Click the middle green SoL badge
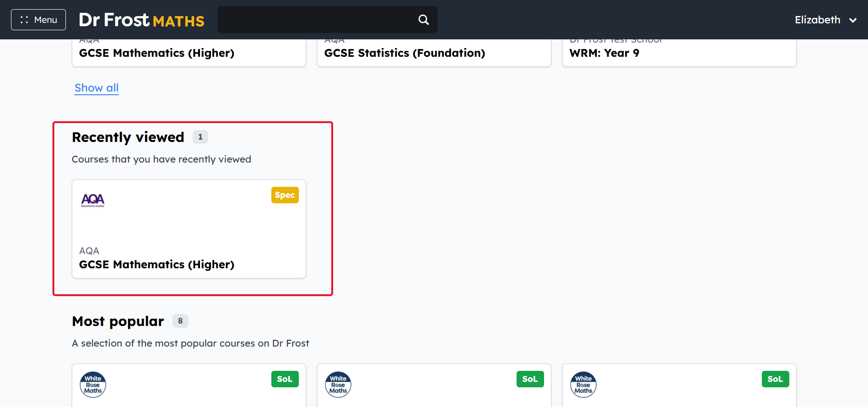 530,379
